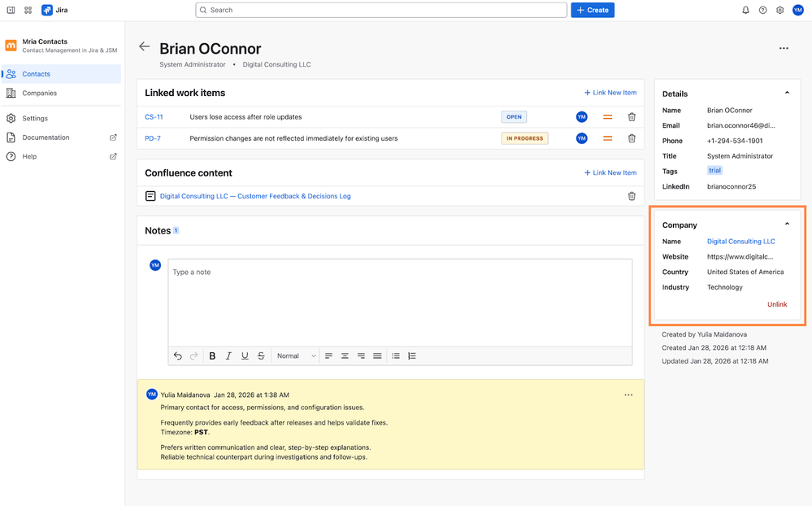Delete linked work item CS-11
812x506 pixels.
pyautogui.click(x=632, y=117)
